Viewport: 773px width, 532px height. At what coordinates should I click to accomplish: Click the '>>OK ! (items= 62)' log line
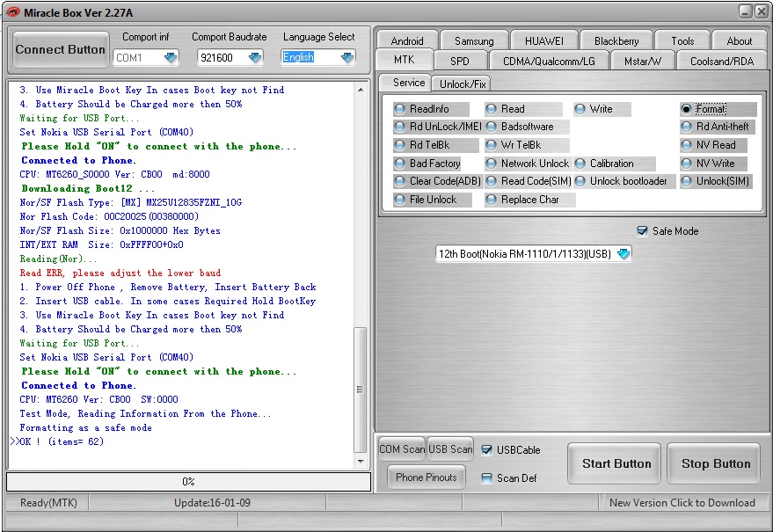coord(57,441)
